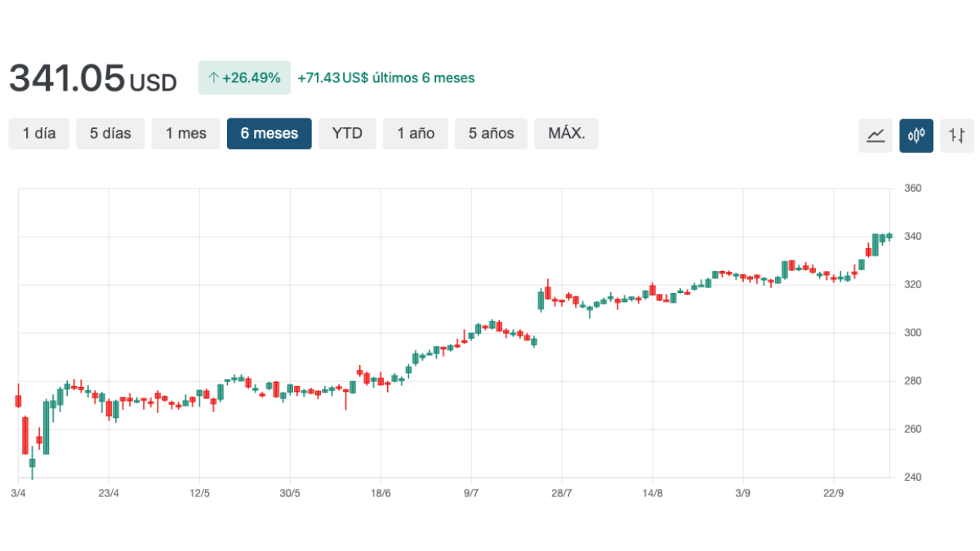Switch to the OHLC bar chart icon

pyautogui.click(x=957, y=135)
